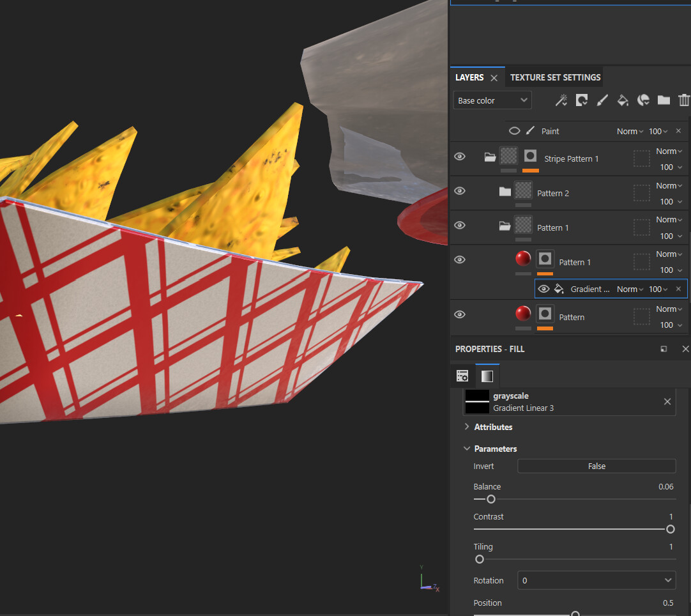691x616 pixels.
Task: Select Pattern 1 folder checkered thumbnail
Action: tap(524, 225)
